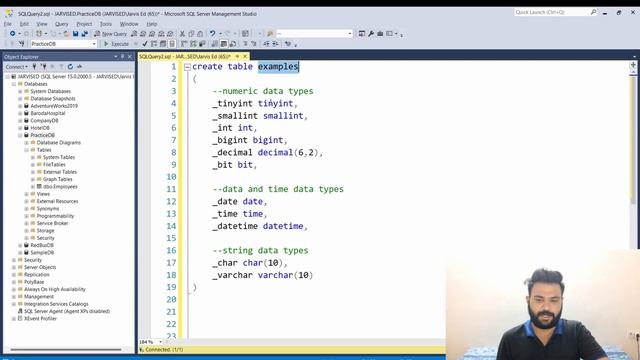640x360 pixels.
Task: Expand the dbo.Employees table node
Action: [33, 187]
